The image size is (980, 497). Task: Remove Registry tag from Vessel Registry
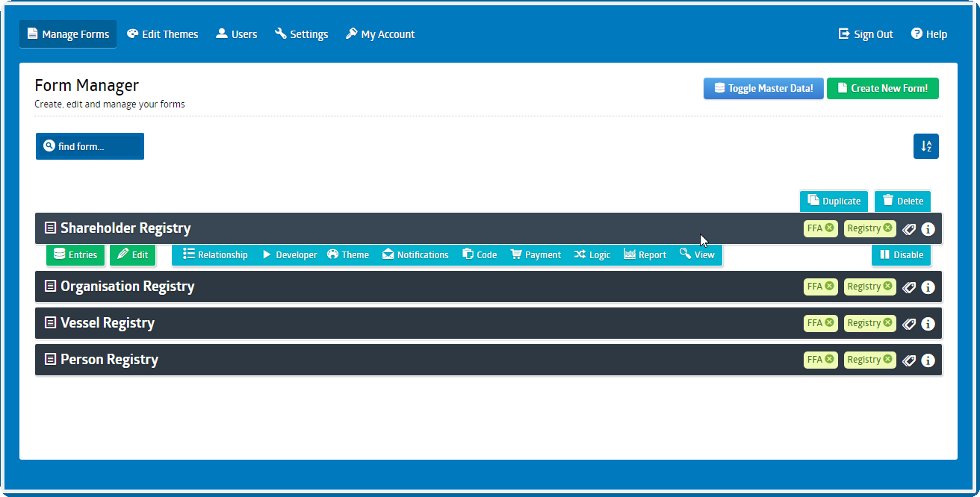tap(887, 323)
